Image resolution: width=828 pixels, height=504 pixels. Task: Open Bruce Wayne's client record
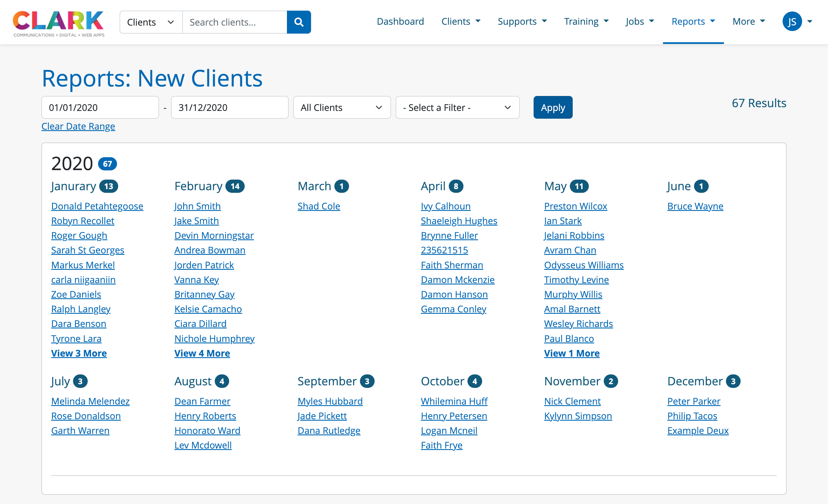[695, 206]
